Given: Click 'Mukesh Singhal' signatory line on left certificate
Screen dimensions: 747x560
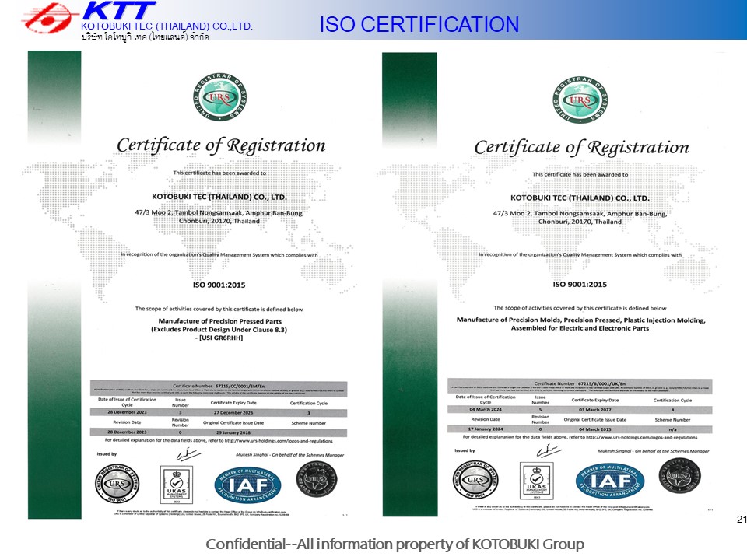Looking at the screenshot, I should click(x=289, y=455).
